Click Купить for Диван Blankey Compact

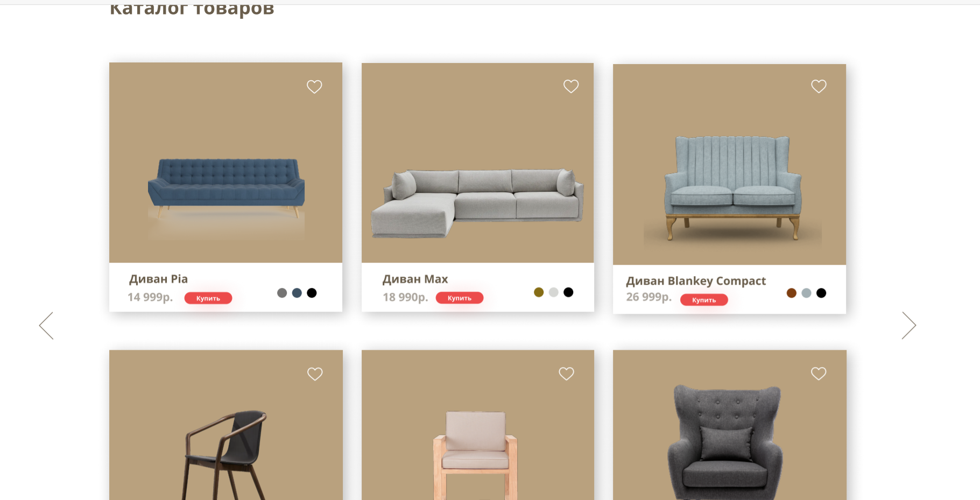[704, 300]
